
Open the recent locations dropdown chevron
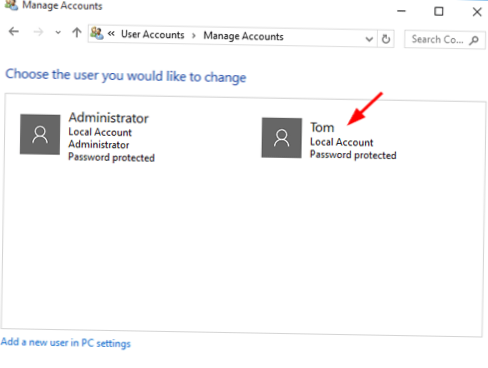click(58, 32)
